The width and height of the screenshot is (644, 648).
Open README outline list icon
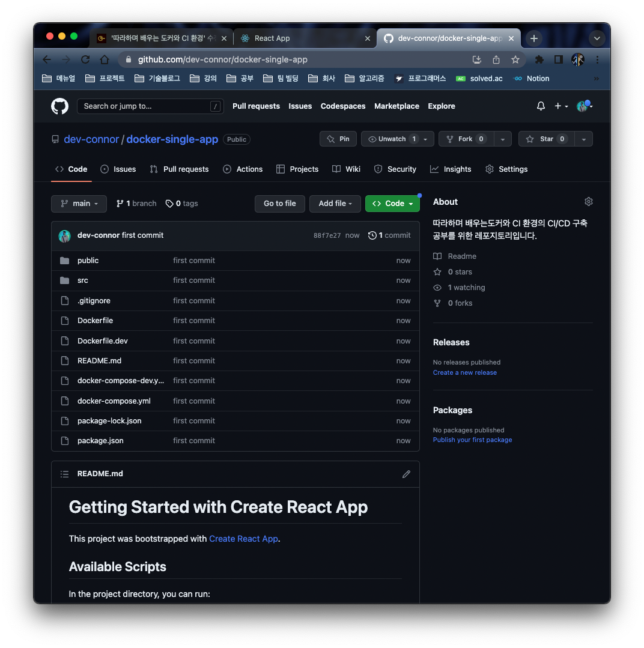[64, 474]
